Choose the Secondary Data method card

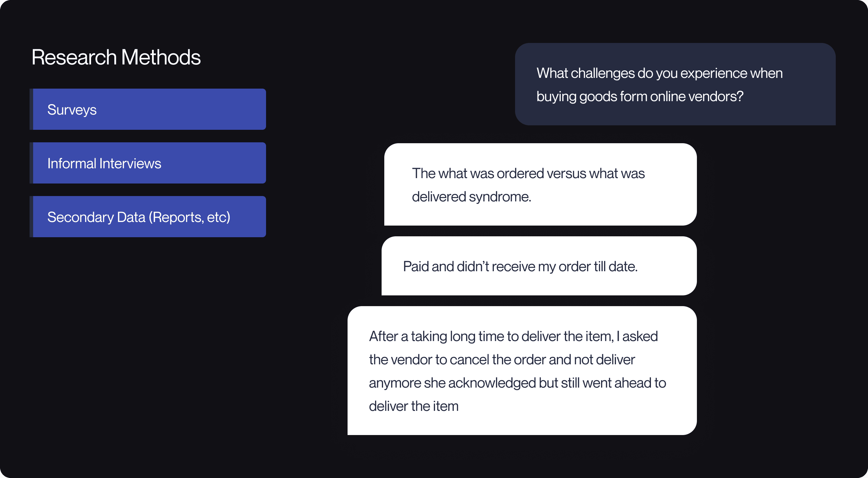[x=148, y=217]
